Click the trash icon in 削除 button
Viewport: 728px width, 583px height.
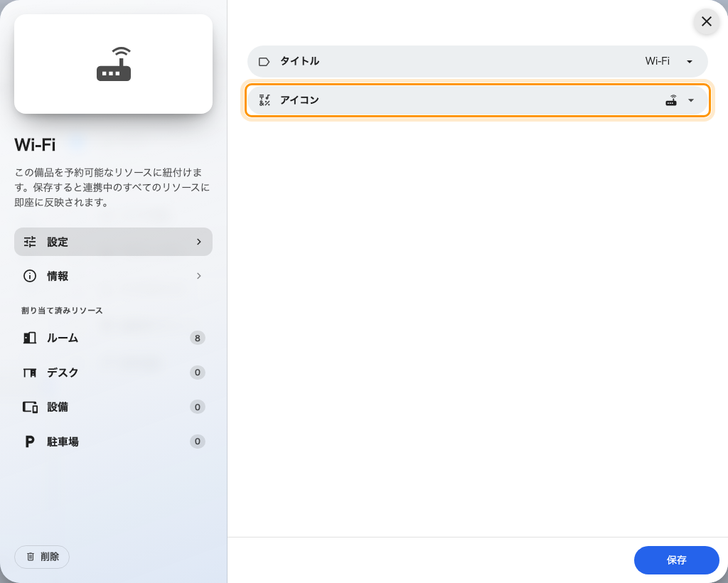pos(31,557)
